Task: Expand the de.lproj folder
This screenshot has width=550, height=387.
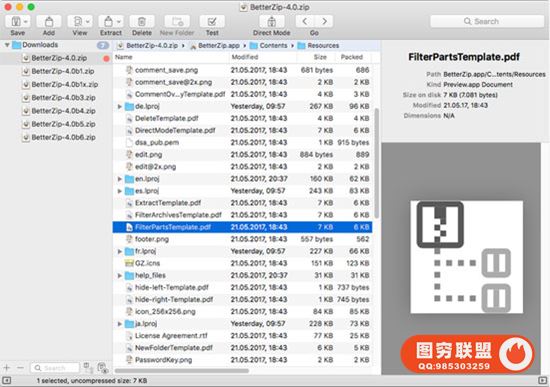Action: click(x=120, y=106)
